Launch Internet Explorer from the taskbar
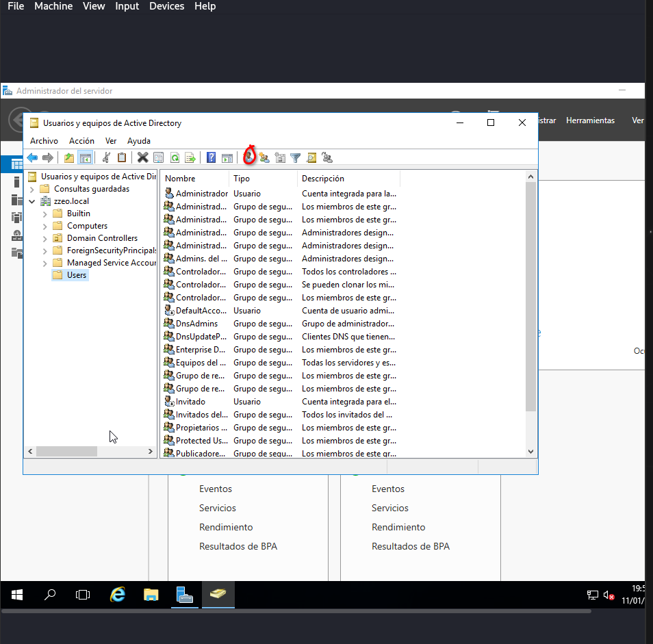This screenshot has height=644, width=653. coord(118,595)
